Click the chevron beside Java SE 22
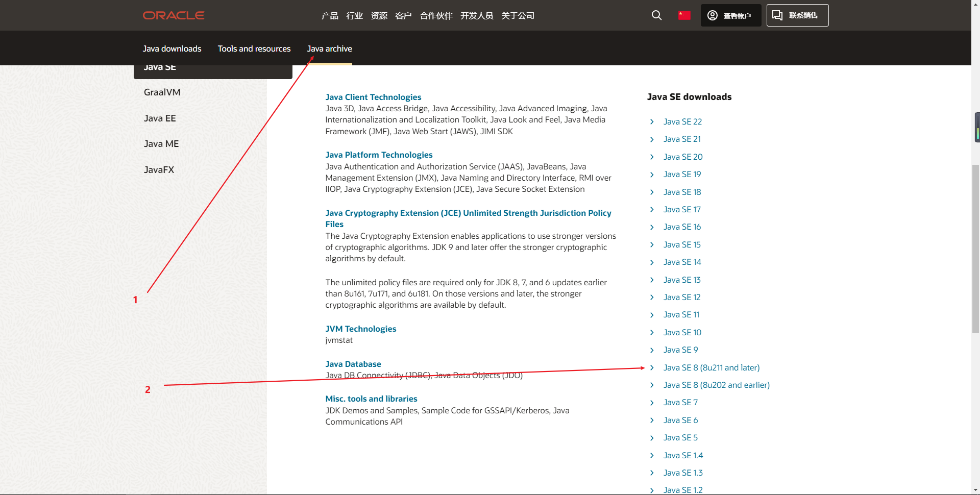 [x=652, y=122]
